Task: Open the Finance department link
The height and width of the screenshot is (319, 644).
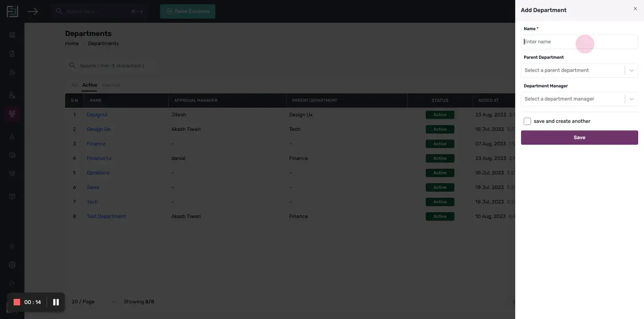Action: [x=96, y=144]
